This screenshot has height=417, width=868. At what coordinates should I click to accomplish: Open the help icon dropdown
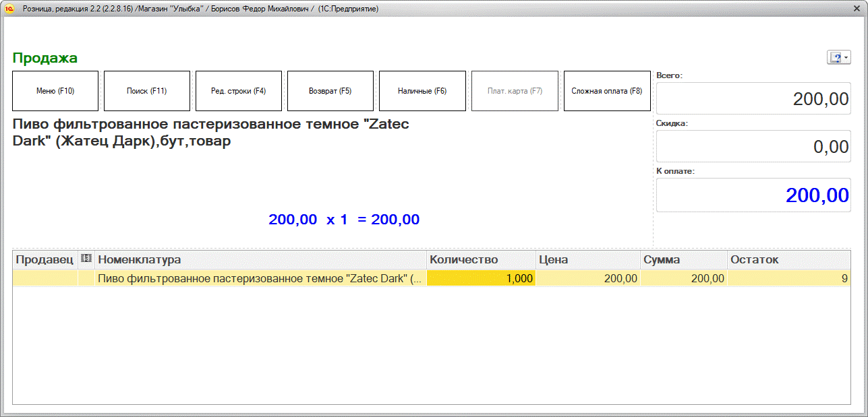point(839,58)
